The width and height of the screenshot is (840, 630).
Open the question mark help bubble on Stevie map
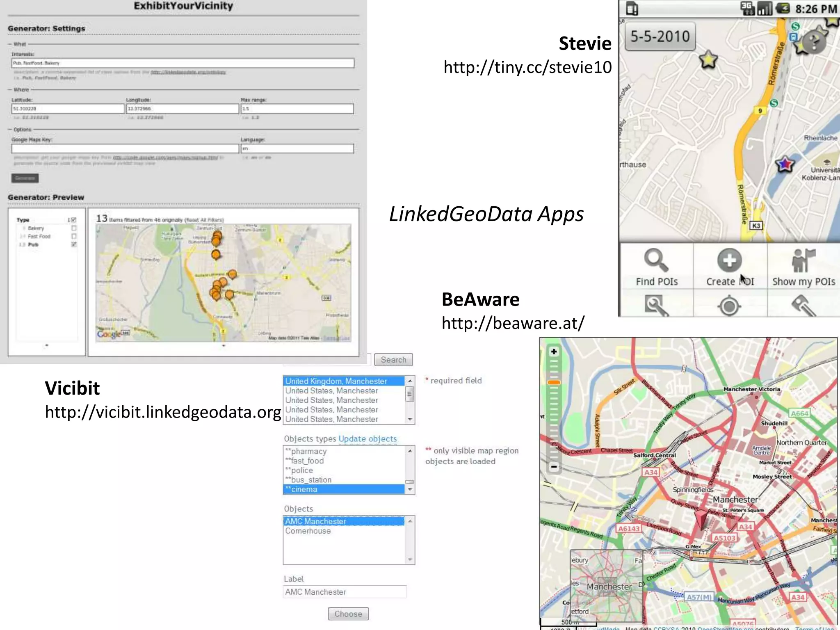point(815,41)
